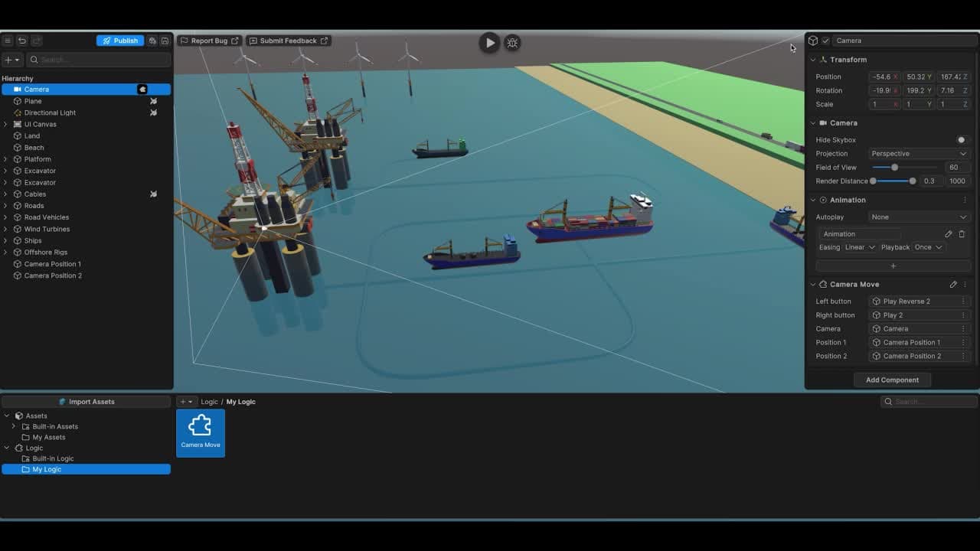Click the undo icon in top toolbar
The height and width of the screenshot is (551, 980).
22,41
